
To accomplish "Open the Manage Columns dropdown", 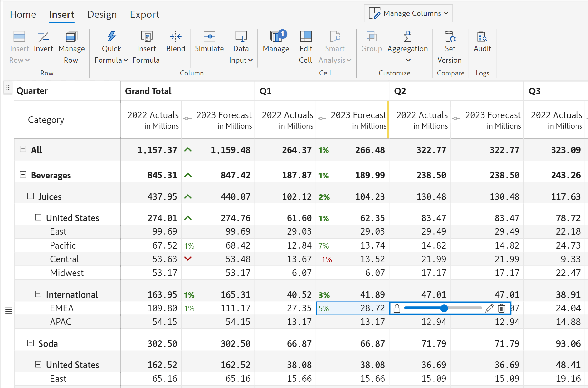I will pyautogui.click(x=408, y=13).
